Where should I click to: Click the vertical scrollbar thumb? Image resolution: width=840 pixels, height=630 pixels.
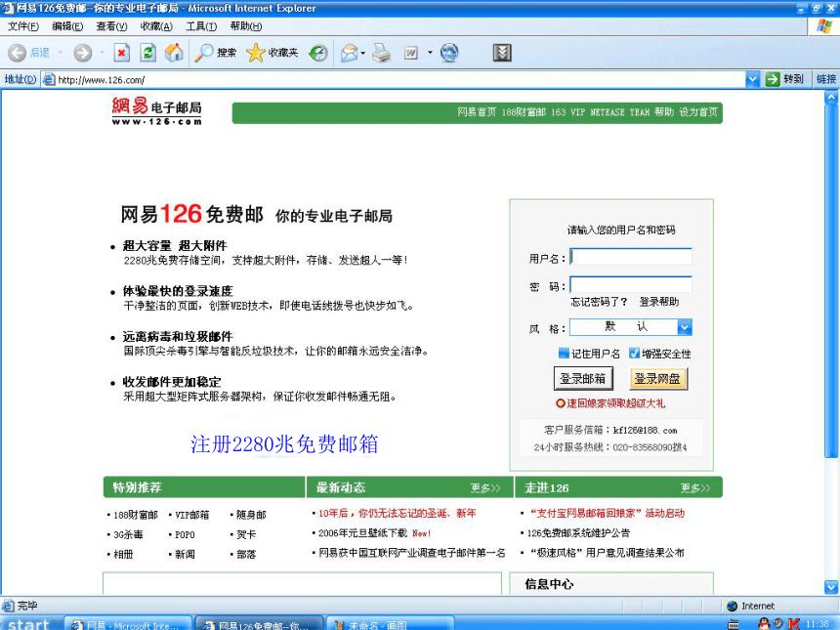(831, 281)
